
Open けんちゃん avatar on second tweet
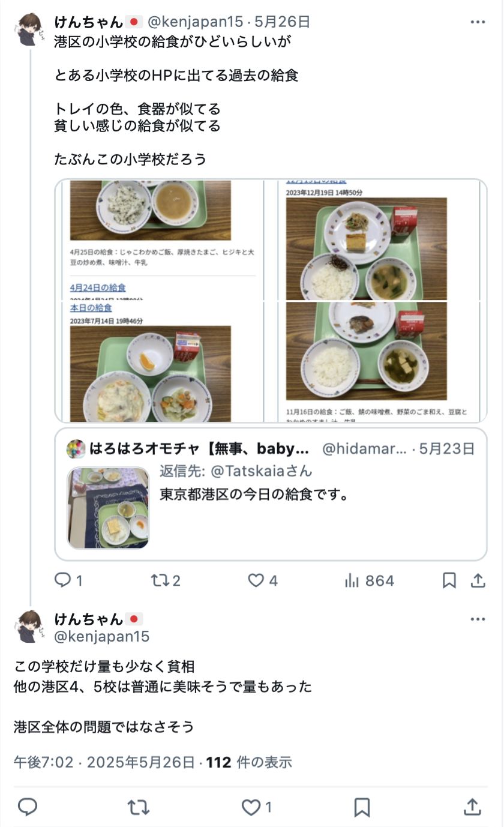(x=30, y=627)
